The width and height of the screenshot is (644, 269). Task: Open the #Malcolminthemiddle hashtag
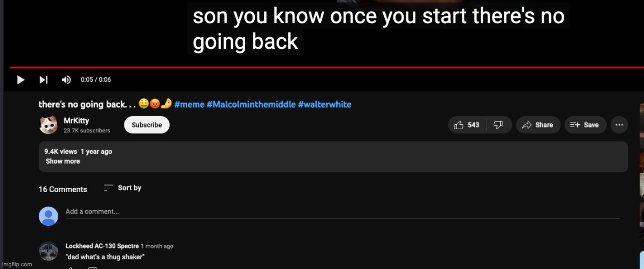coord(251,104)
